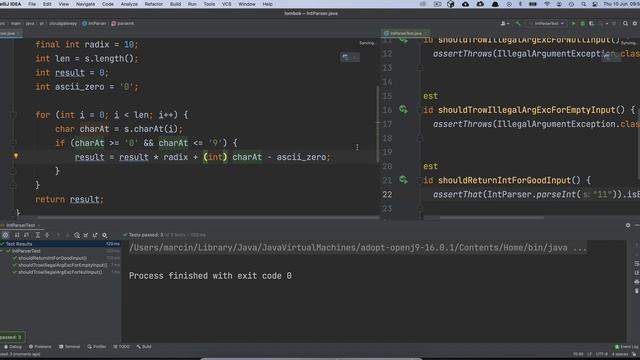Open the TODO tool window button
Viewport: 640px width, 360px height.
(121, 347)
